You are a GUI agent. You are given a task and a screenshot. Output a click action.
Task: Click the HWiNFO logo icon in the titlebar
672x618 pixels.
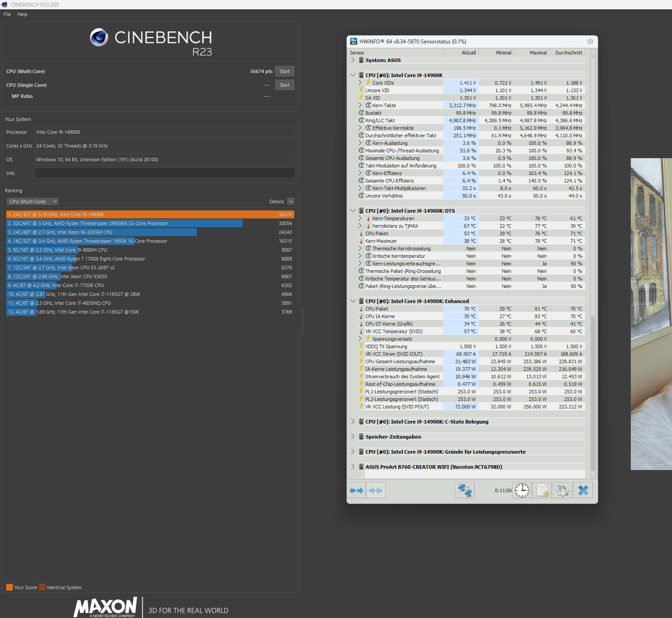tap(353, 41)
